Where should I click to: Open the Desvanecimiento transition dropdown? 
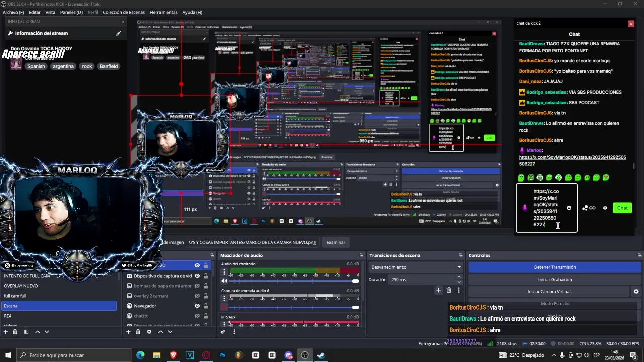coord(415,267)
